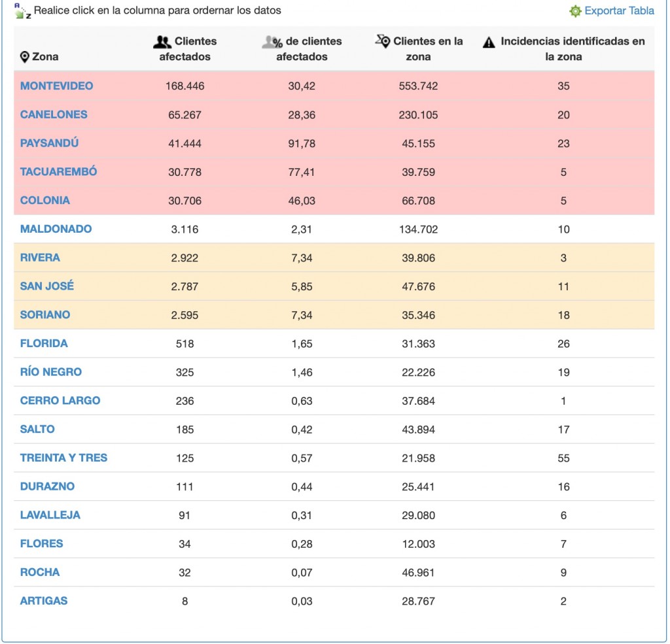Open the Exportar Tabla link
This screenshot has width=670, height=644.
[619, 11]
